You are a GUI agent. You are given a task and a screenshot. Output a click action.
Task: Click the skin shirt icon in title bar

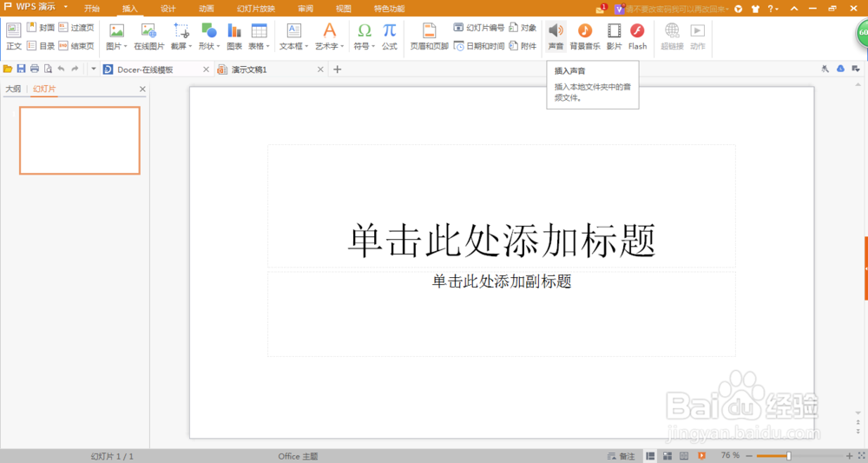tap(756, 9)
